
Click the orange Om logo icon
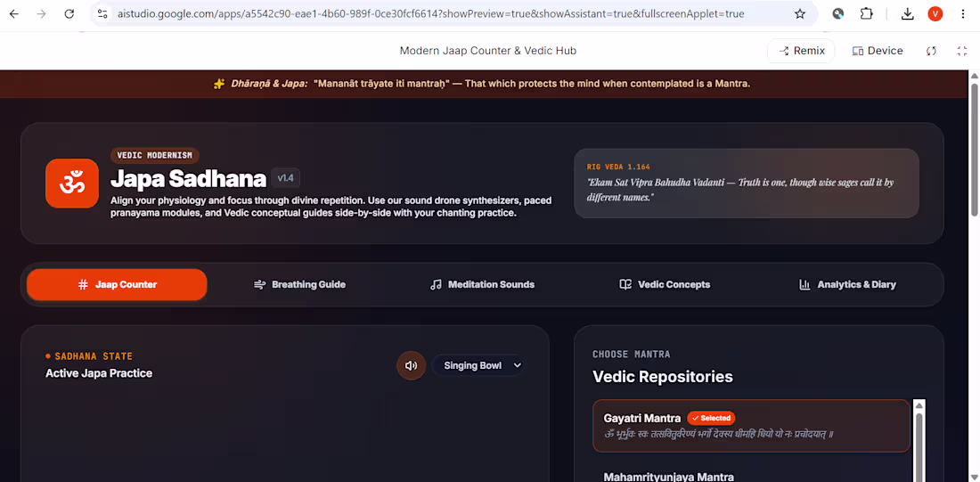tap(72, 184)
